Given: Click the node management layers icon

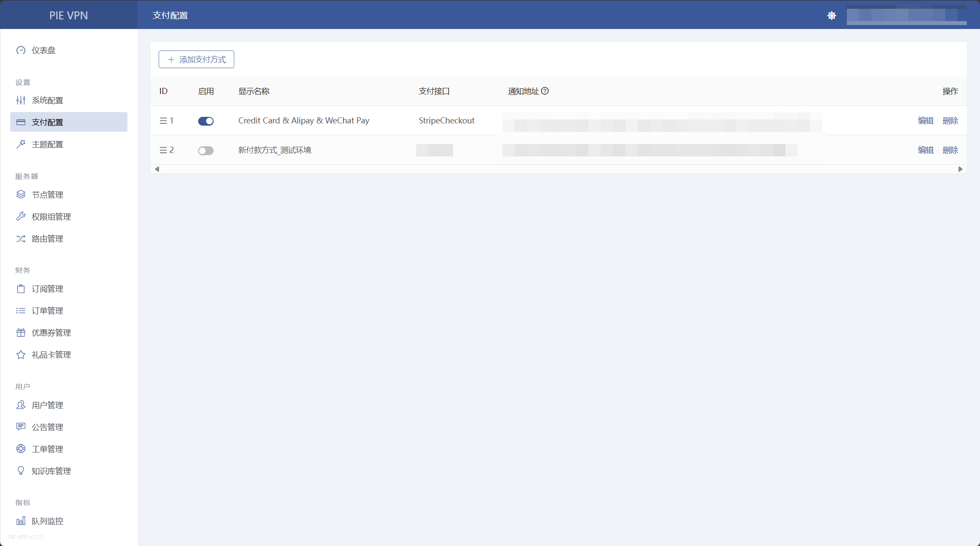Looking at the screenshot, I should click(x=21, y=195).
